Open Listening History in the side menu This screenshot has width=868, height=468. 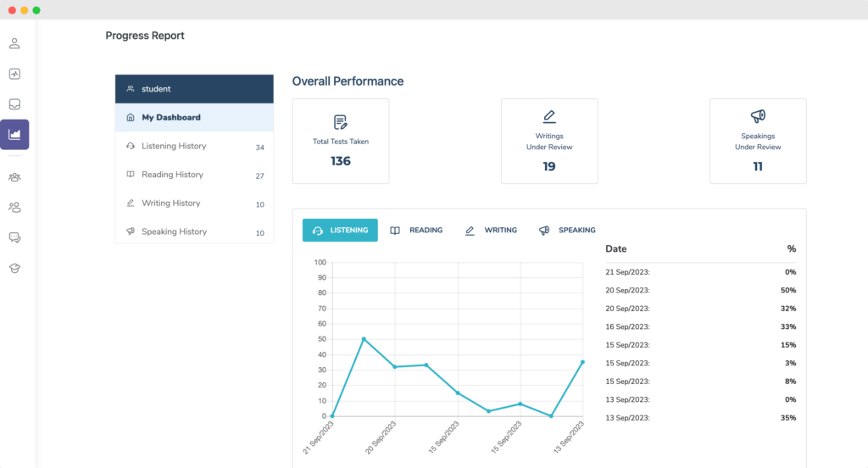coord(174,147)
